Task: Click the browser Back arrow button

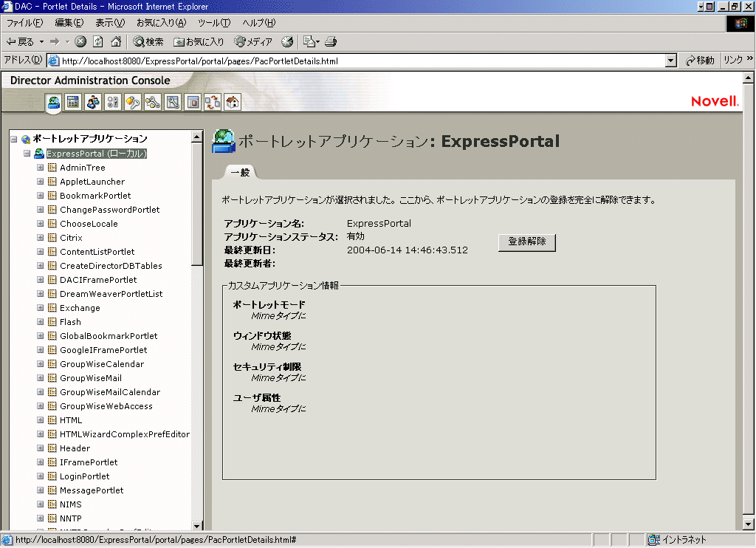Action: pos(20,42)
